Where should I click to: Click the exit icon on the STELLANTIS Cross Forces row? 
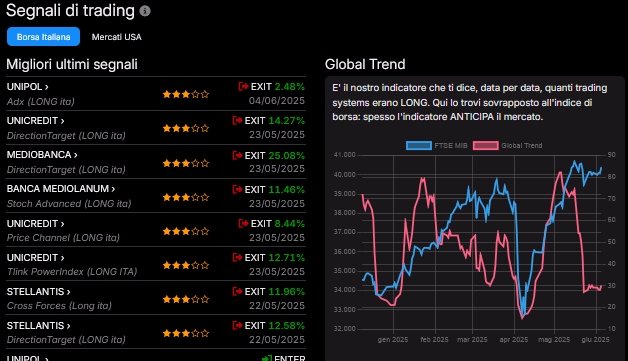click(237, 291)
